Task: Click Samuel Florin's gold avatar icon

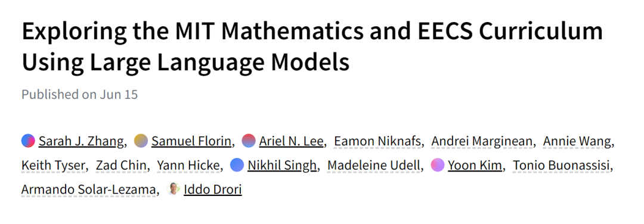Action: click(141, 141)
